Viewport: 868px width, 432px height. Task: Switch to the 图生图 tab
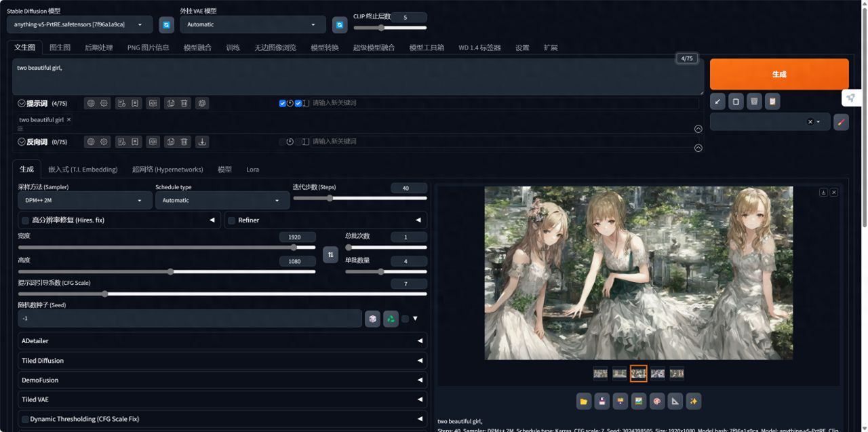60,47
